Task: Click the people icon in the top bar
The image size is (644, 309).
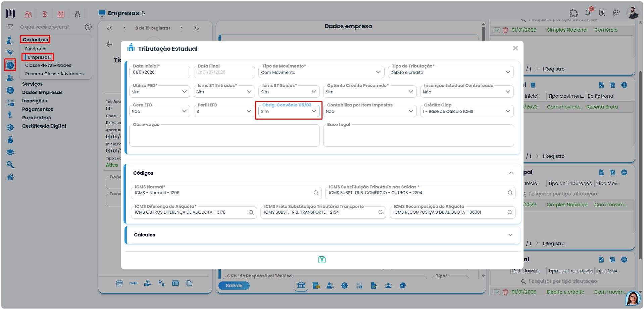Action: (x=28, y=14)
